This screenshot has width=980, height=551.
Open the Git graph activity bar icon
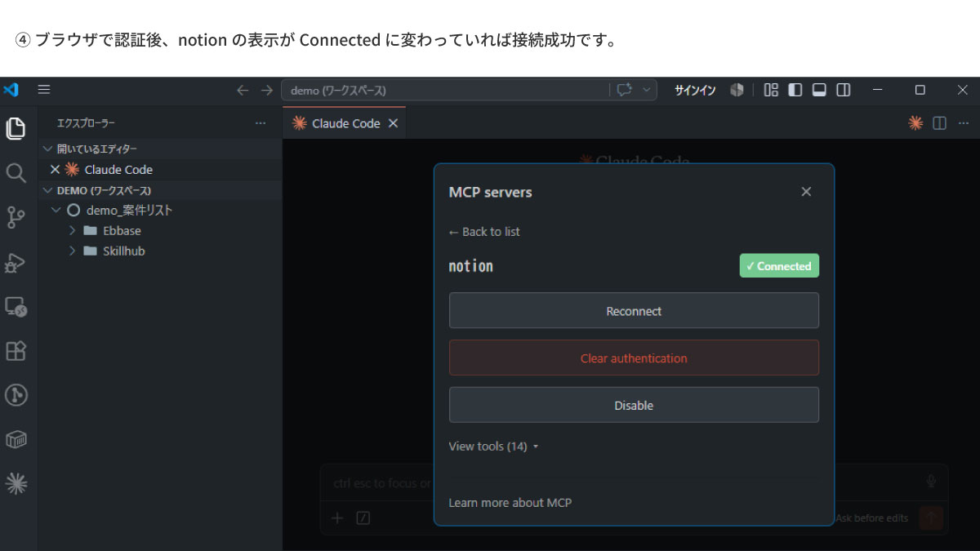point(16,395)
